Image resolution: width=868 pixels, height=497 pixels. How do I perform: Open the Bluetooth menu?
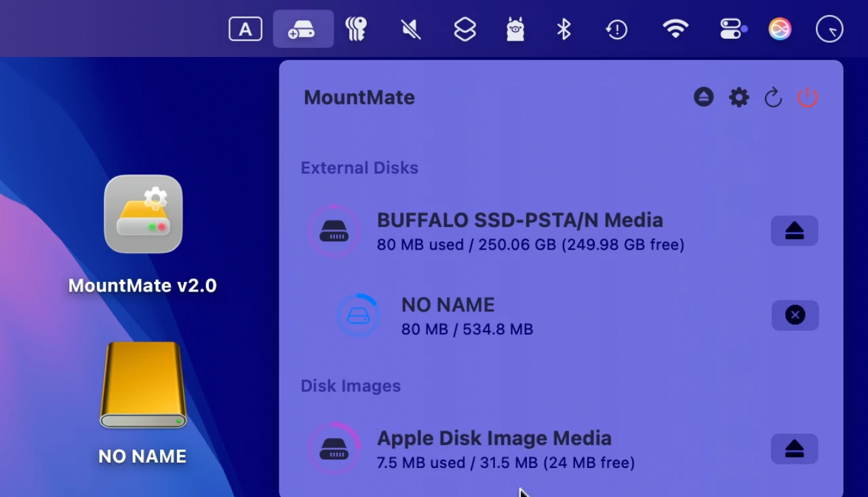pyautogui.click(x=564, y=28)
